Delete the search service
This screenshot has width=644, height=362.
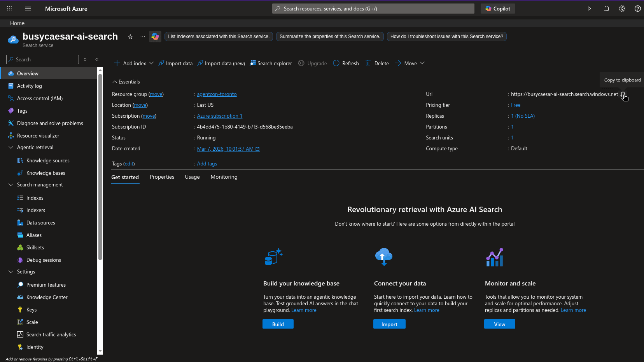(376, 63)
